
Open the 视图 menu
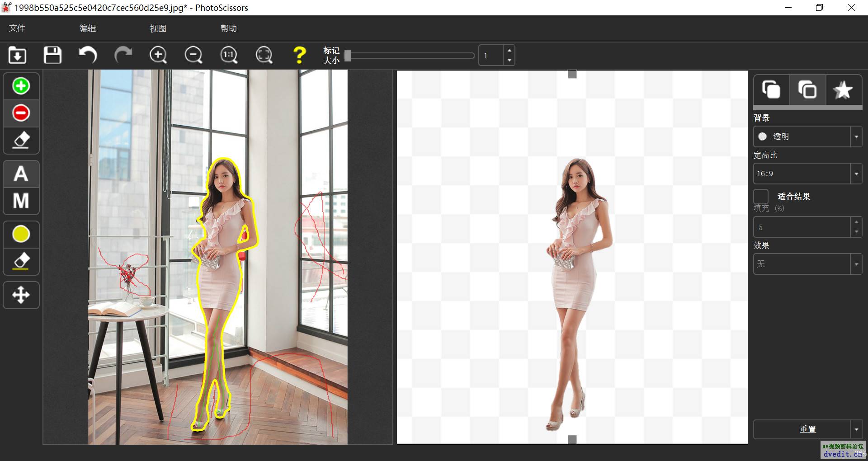(158, 28)
